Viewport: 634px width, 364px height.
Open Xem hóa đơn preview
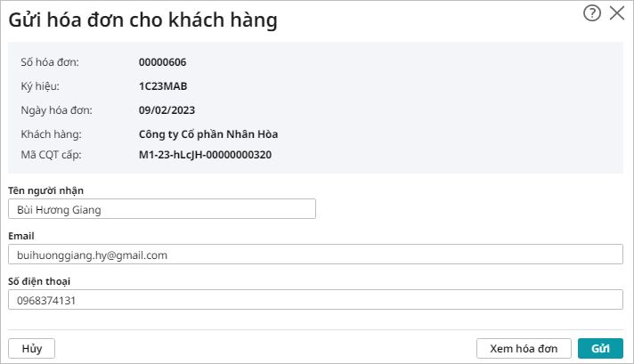pyautogui.click(x=524, y=348)
